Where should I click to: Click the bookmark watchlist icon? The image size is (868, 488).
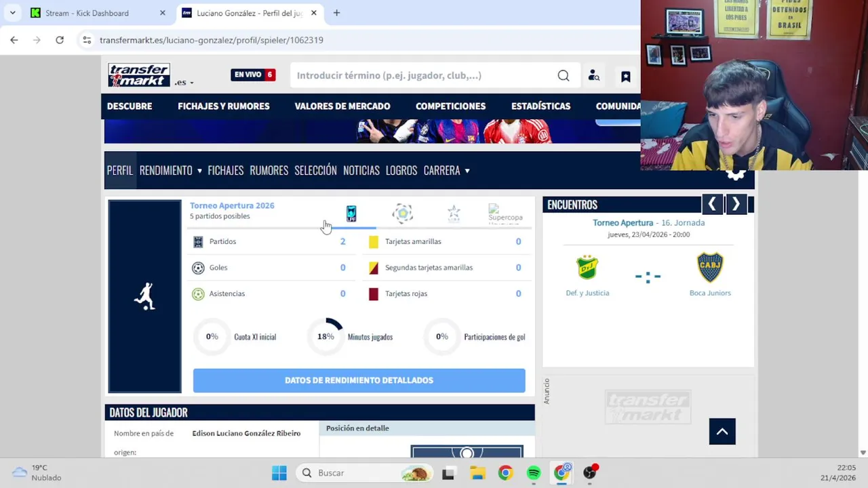tap(626, 76)
